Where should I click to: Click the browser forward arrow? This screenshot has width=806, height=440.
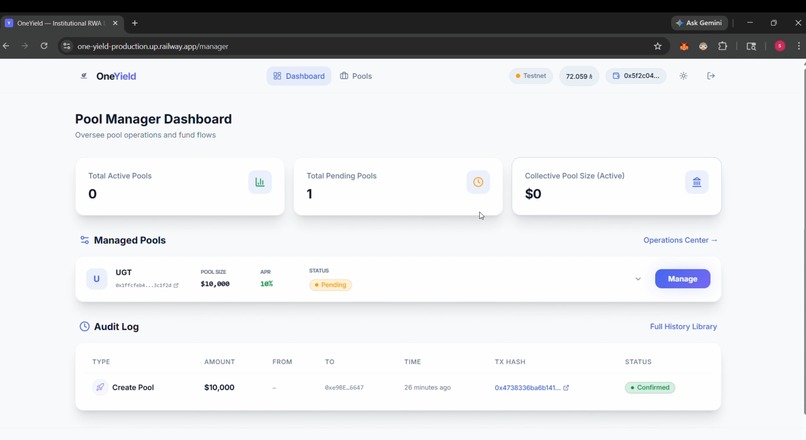click(25, 46)
